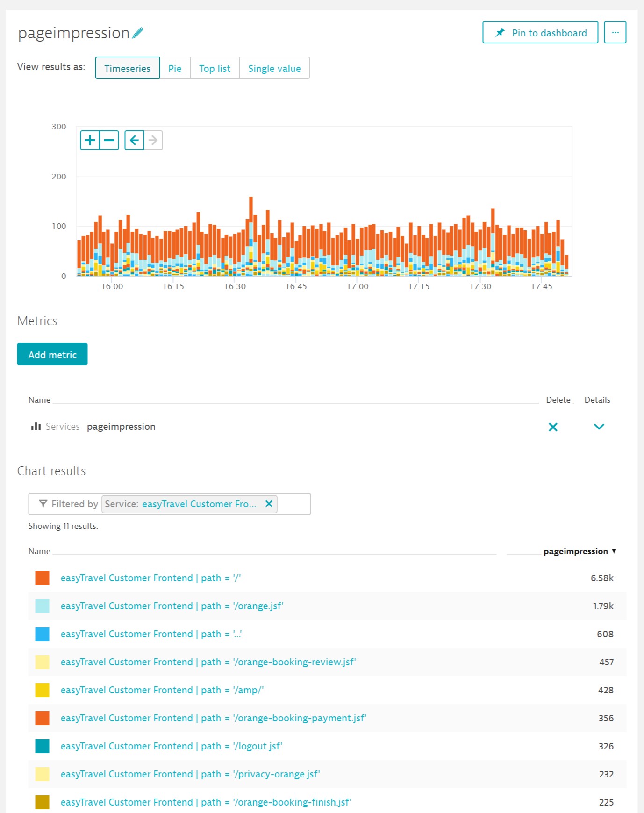Screen dimensions: 644x813
Task: Open the '/amp/' path result
Action: 162,690
